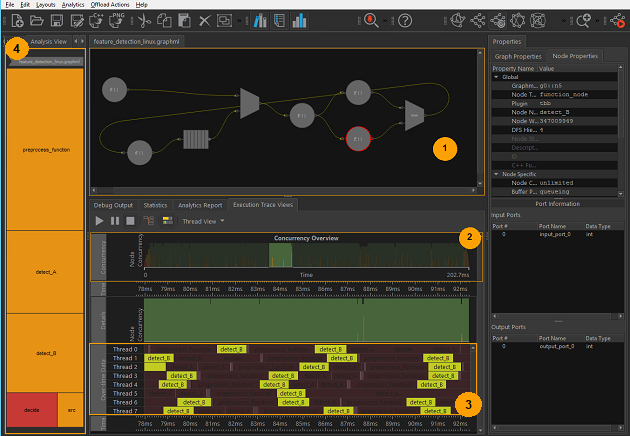Click the Open folder toolbar icon
Image resolution: width=630 pixels, height=436 pixels.
point(37,20)
